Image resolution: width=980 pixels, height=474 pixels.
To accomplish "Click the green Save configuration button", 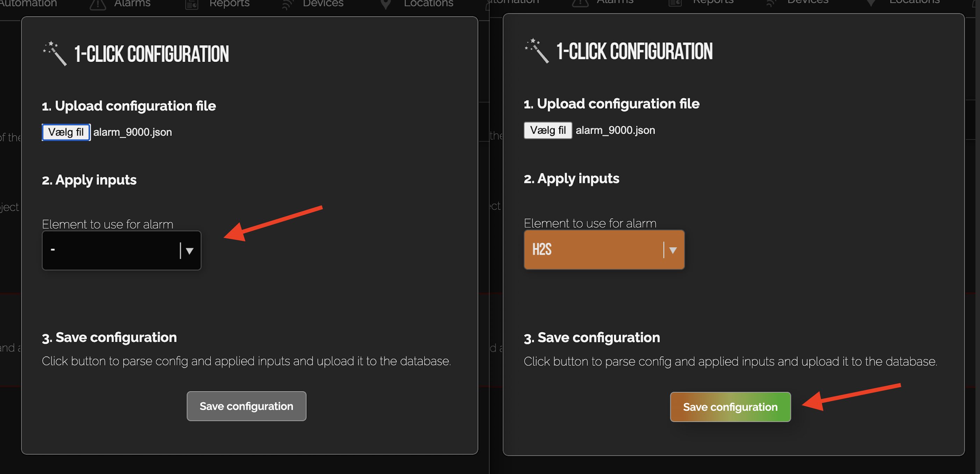I will (x=730, y=407).
